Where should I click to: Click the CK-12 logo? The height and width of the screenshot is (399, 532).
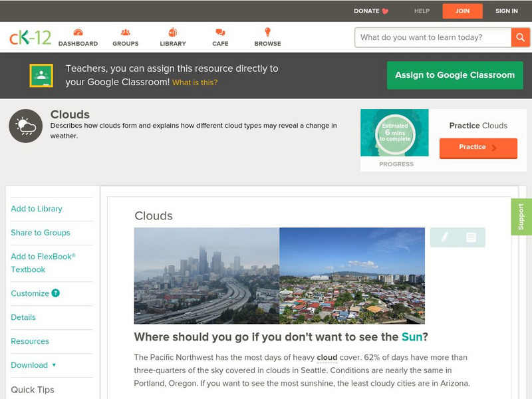coord(30,37)
